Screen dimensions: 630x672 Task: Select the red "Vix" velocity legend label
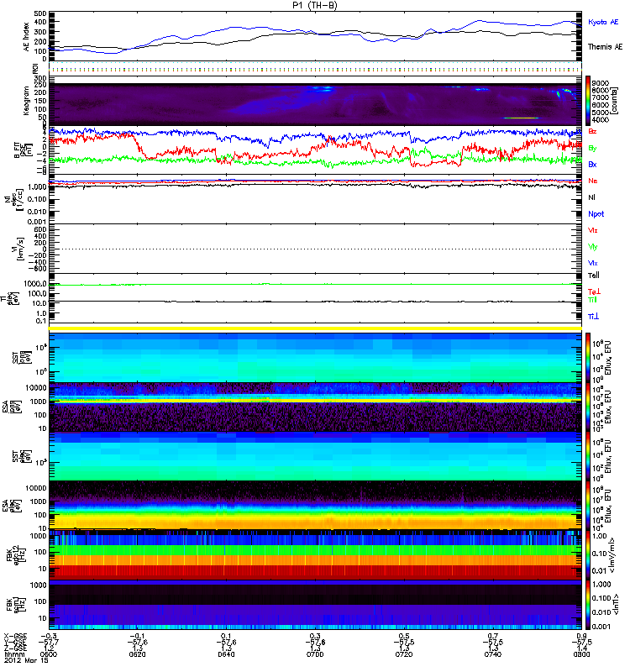(592, 230)
